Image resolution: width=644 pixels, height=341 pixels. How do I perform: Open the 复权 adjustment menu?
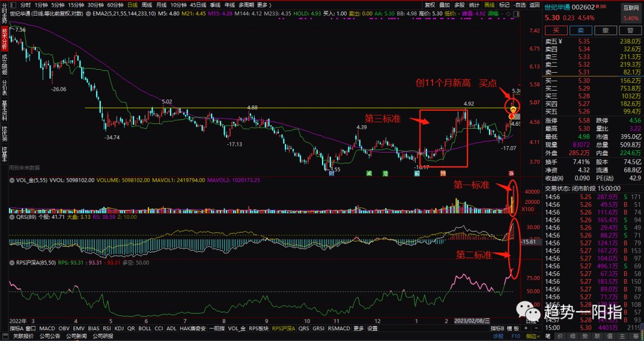(430, 5)
